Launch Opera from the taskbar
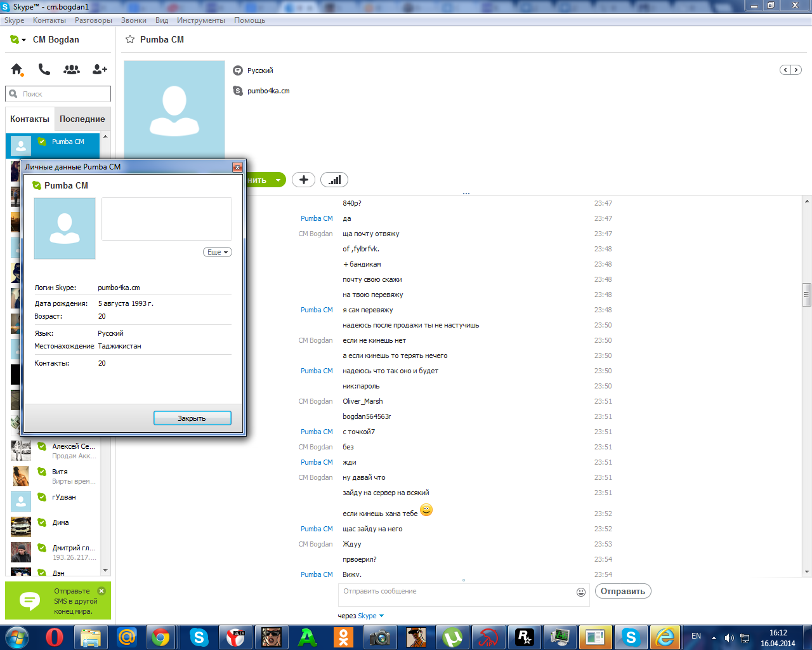The width and height of the screenshot is (812, 650). point(55,637)
